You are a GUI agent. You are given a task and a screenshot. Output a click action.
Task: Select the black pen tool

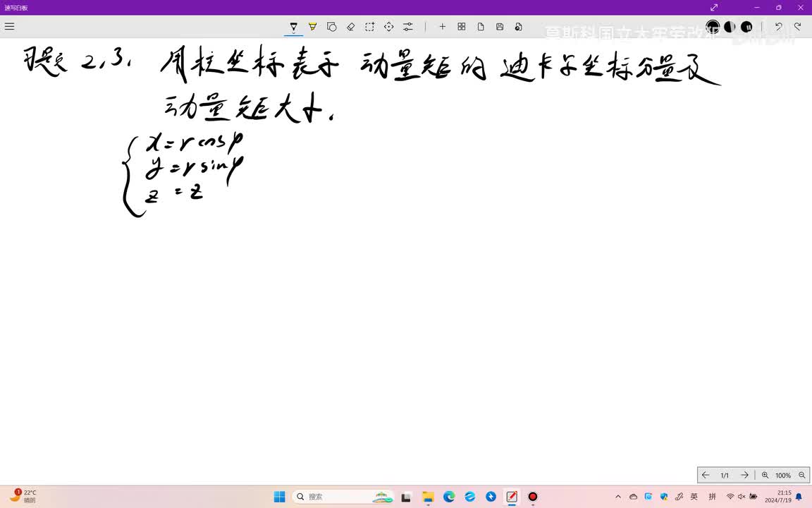[294, 26]
